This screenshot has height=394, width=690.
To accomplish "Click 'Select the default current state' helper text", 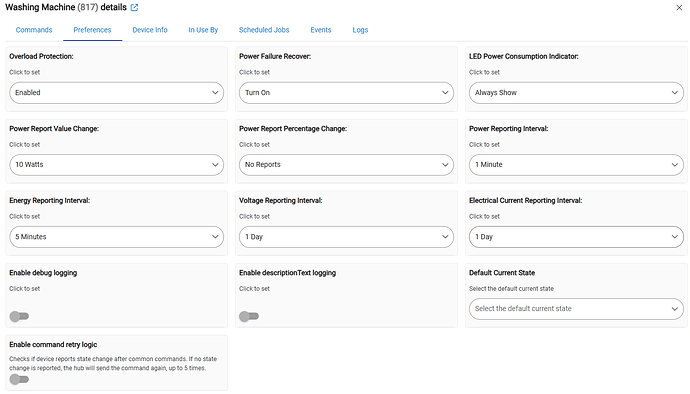I will coord(511,289).
